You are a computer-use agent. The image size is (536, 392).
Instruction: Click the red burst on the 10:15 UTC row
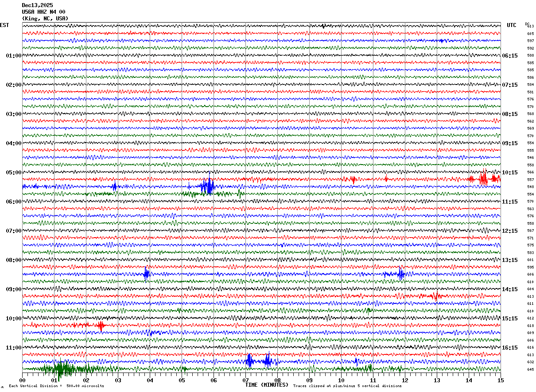tap(484, 178)
